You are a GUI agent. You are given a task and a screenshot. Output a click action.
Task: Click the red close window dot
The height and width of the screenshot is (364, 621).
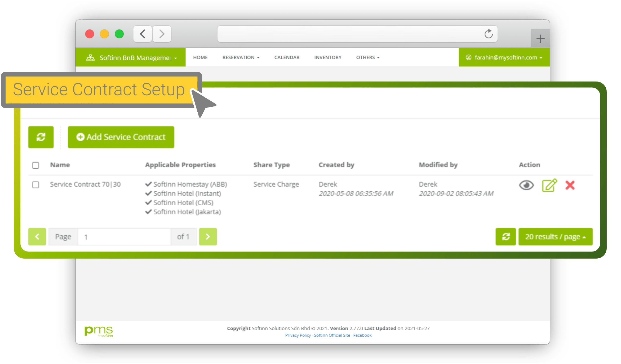click(x=90, y=34)
